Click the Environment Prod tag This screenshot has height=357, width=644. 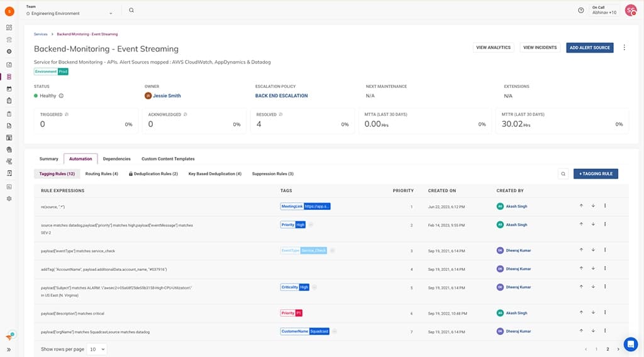[x=51, y=72]
